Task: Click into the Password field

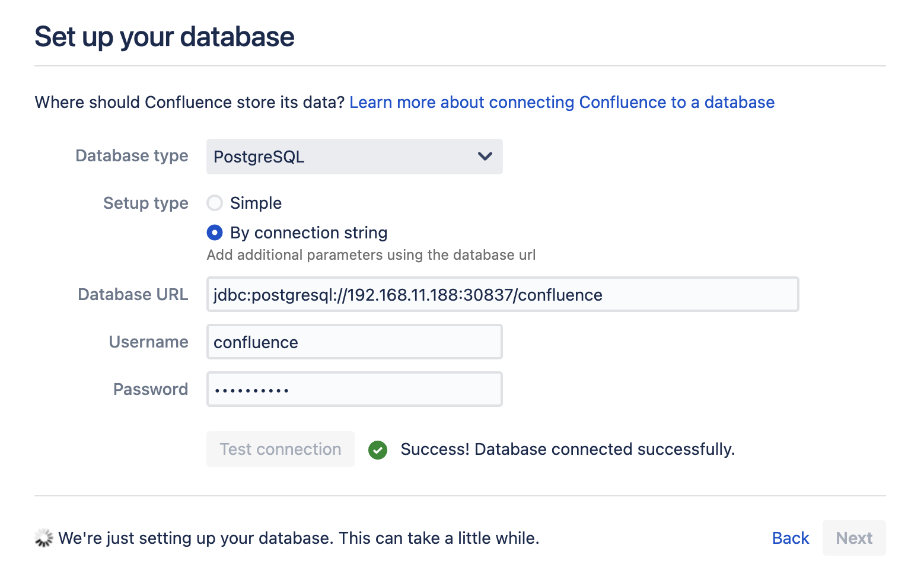Action: point(354,390)
